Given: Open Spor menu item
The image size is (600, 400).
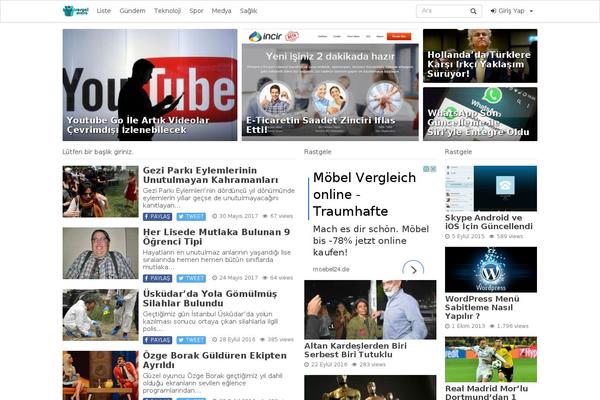Looking at the screenshot, I should [x=196, y=11].
